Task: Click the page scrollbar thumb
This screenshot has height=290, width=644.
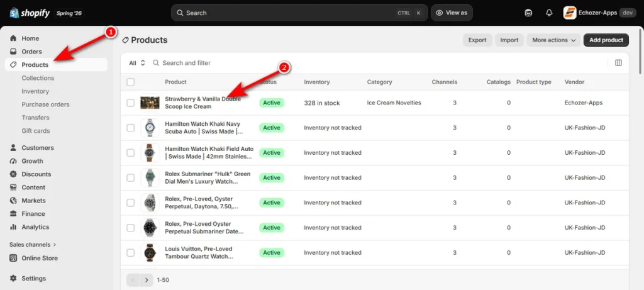Action: click(x=641, y=52)
